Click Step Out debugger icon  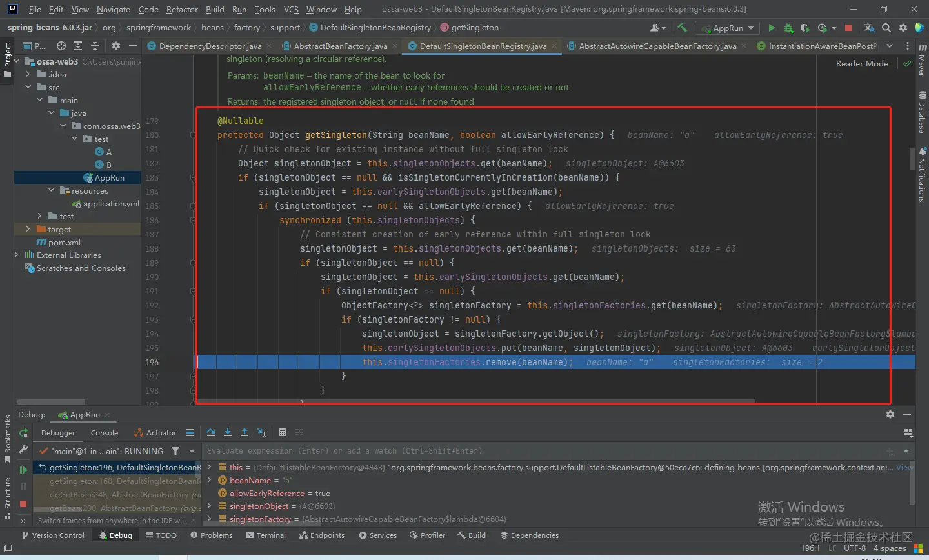pos(245,432)
